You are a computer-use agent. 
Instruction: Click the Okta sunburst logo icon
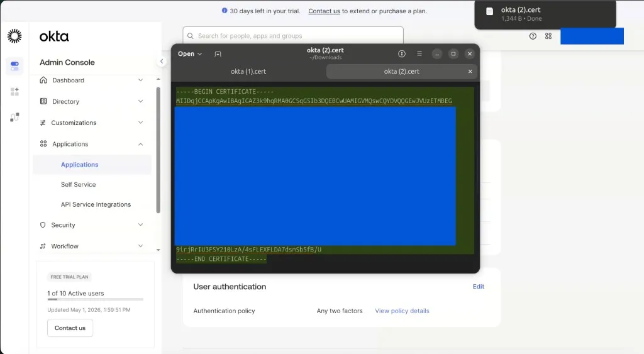(14, 36)
